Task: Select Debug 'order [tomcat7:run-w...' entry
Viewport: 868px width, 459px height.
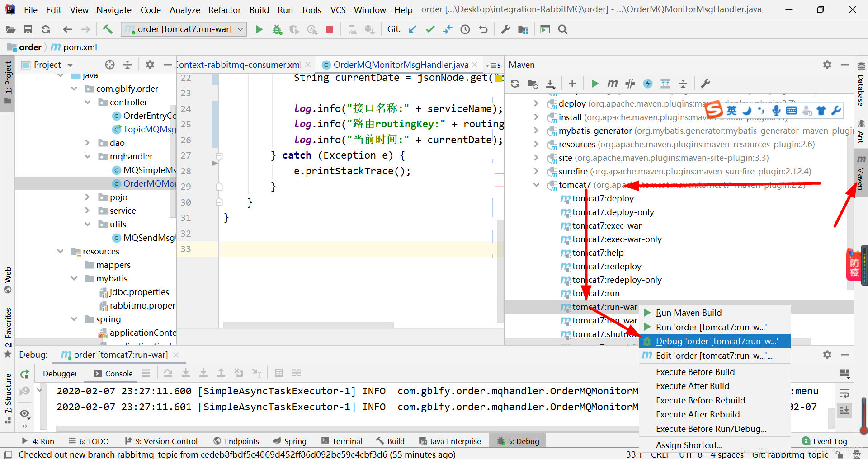Action: [715, 341]
